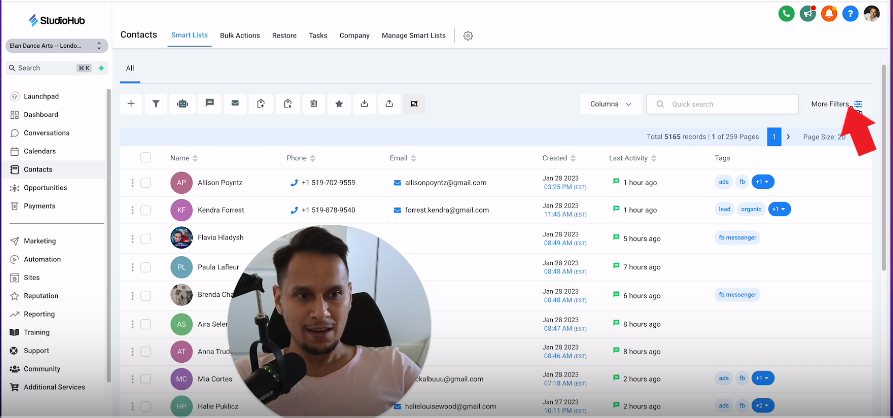The height and width of the screenshot is (418, 893).
Task: Open the megaphone announcements icon
Action: [808, 14]
